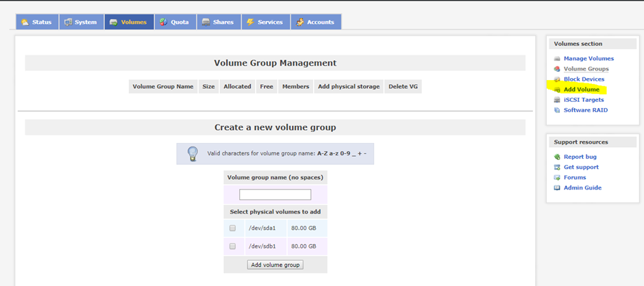Switch to the Services tab

coord(266,22)
